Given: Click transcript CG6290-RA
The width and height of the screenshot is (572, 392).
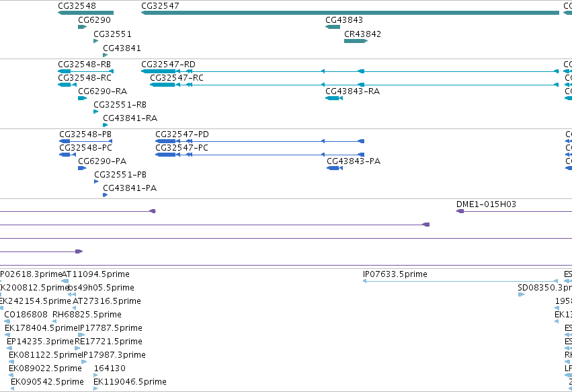Looking at the screenshot, I should [x=103, y=91].
